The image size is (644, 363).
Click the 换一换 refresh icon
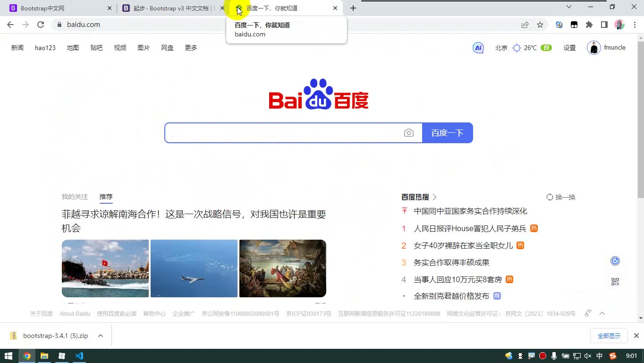point(550,197)
